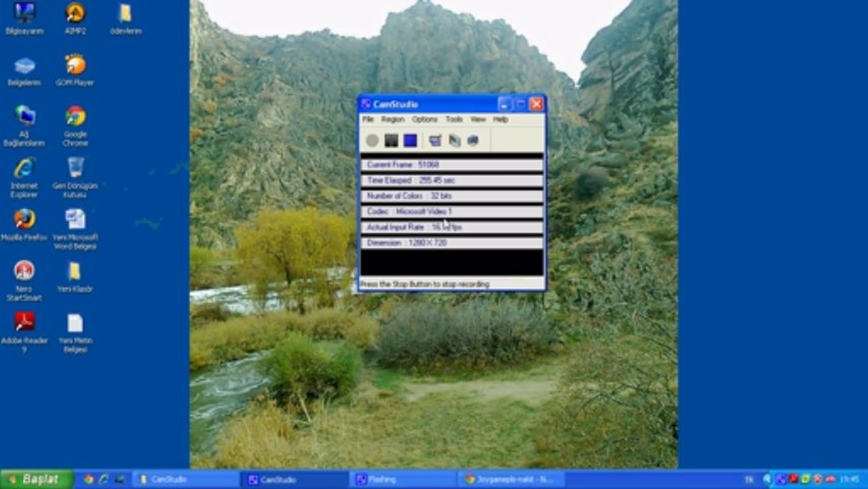Pause the CamStudio recording
The height and width of the screenshot is (489, 868).
391,141
